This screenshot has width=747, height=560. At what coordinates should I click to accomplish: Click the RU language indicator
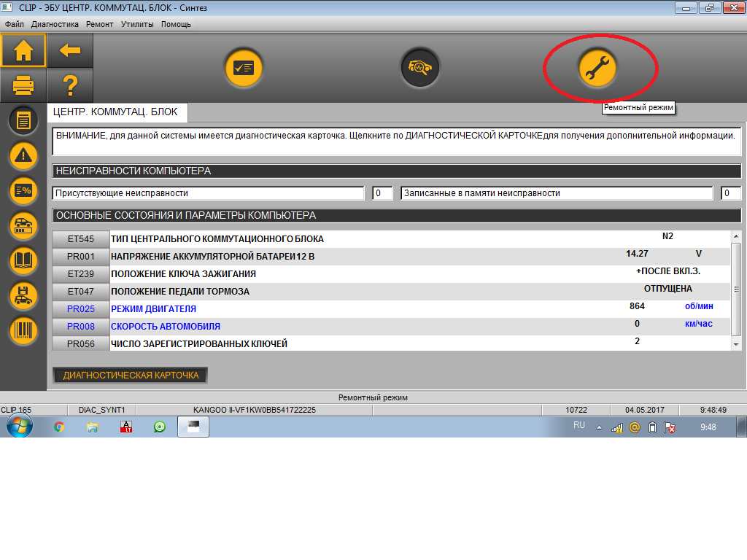[x=578, y=425]
